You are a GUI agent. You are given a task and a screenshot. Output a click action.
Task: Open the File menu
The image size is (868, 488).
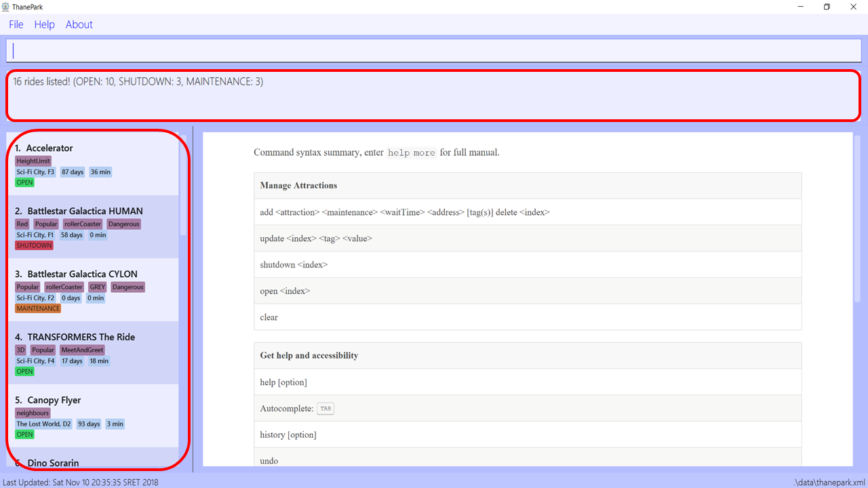[16, 24]
